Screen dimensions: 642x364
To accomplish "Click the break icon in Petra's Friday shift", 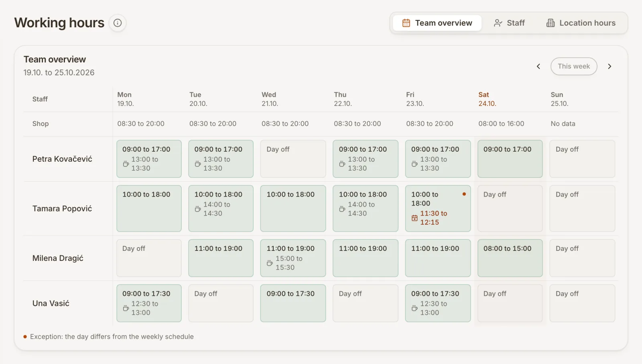I will pyautogui.click(x=414, y=164).
